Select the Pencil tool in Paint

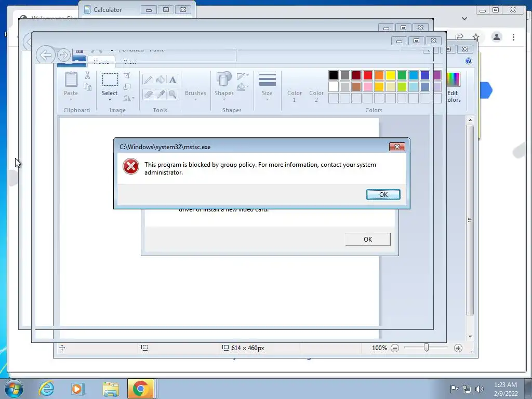click(x=148, y=80)
